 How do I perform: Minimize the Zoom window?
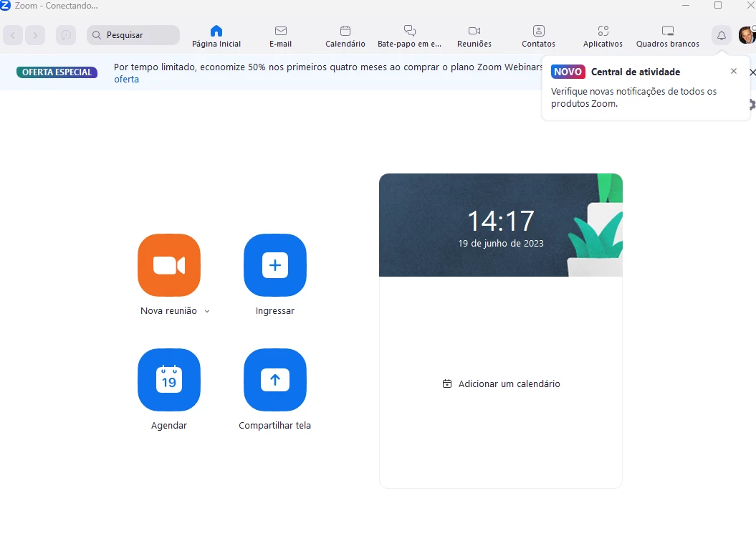(x=686, y=5)
